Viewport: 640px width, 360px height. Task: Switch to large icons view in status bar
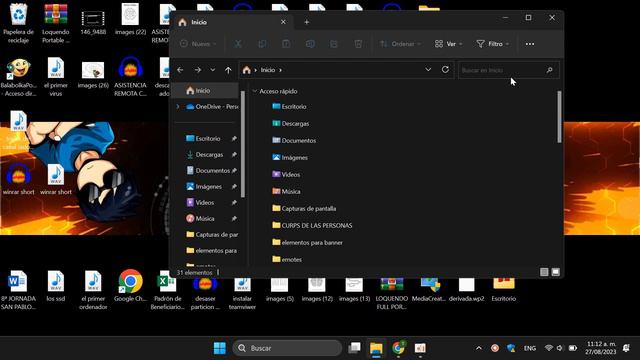(556, 272)
